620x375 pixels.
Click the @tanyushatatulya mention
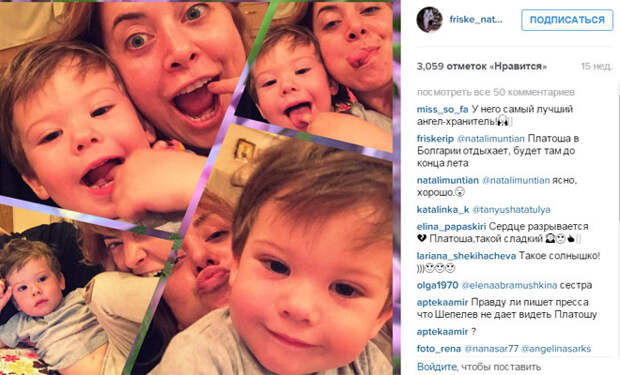[x=511, y=210]
